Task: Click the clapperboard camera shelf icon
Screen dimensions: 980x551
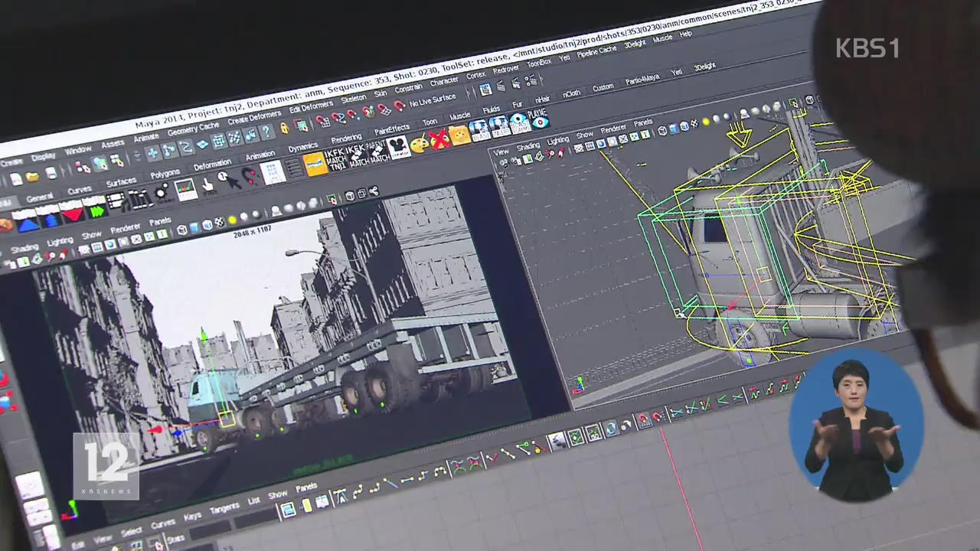Action: coord(397,146)
